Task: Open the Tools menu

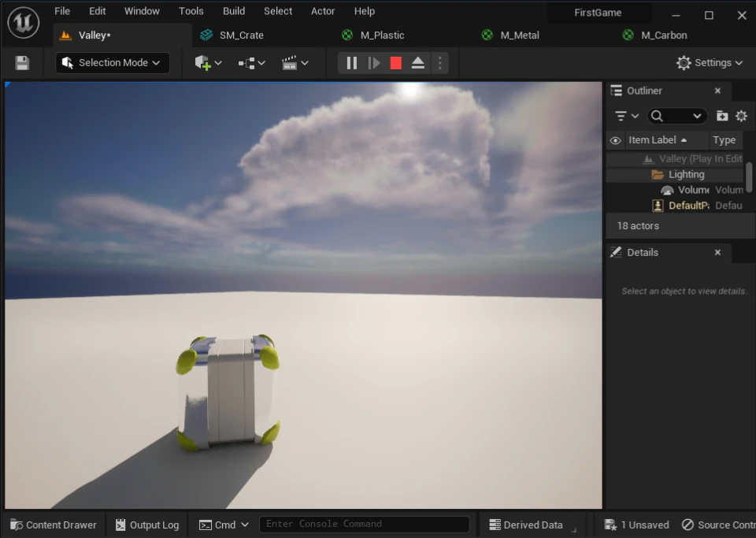Action: pos(191,11)
